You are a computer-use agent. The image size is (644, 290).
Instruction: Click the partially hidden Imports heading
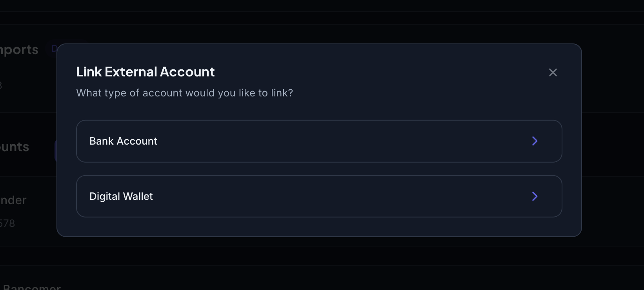19,50
